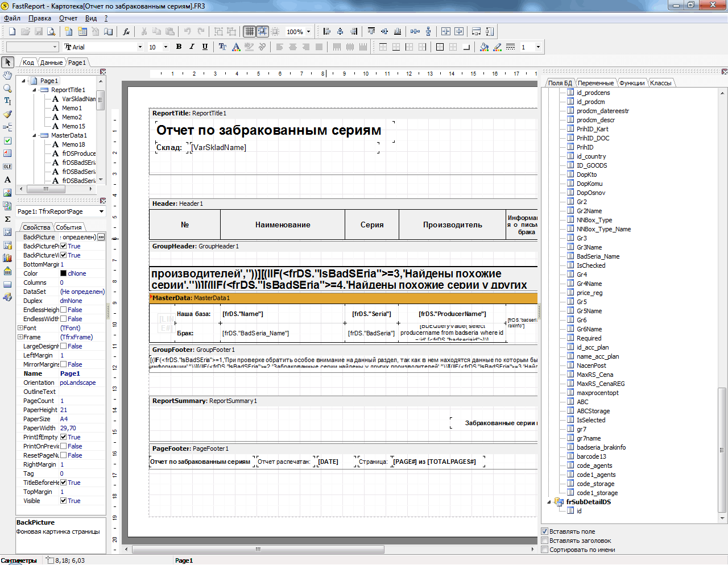Image resolution: width=728 pixels, height=565 pixels.
Task: Switch to the Переменные tab
Action: [x=595, y=83]
